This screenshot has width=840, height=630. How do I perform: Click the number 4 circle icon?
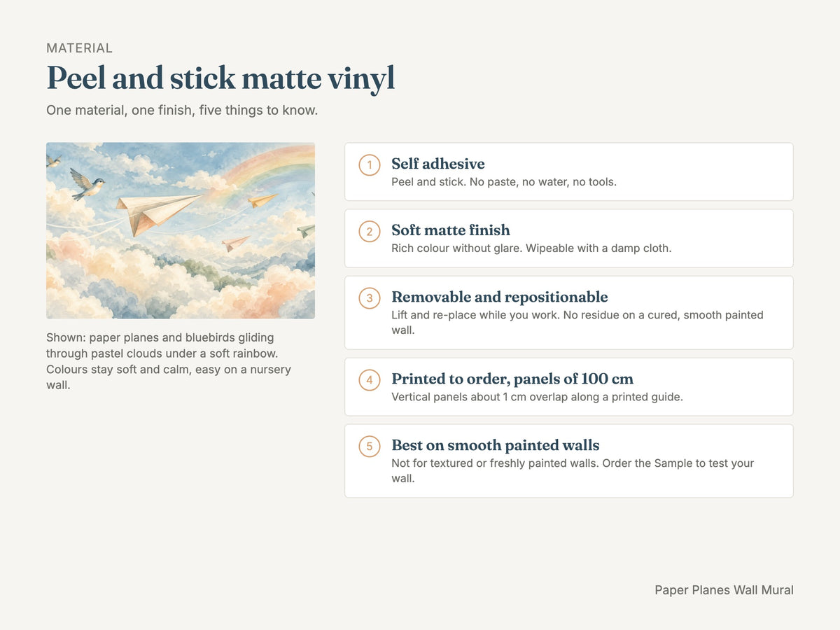tap(370, 380)
